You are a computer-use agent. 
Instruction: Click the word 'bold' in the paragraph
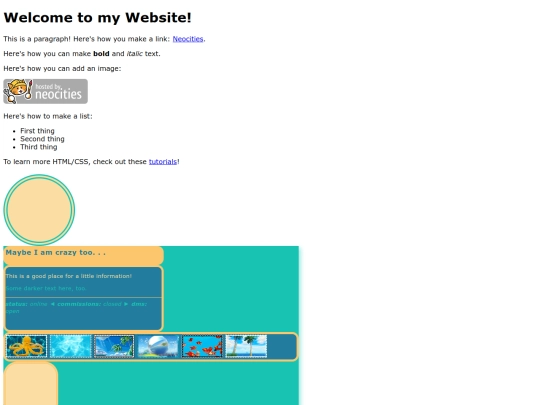[x=101, y=54]
